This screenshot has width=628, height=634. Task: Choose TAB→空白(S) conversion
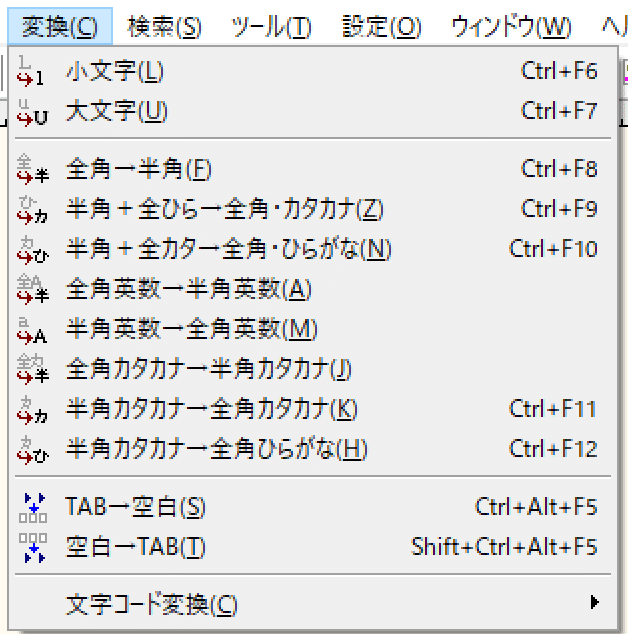[x=313, y=507]
